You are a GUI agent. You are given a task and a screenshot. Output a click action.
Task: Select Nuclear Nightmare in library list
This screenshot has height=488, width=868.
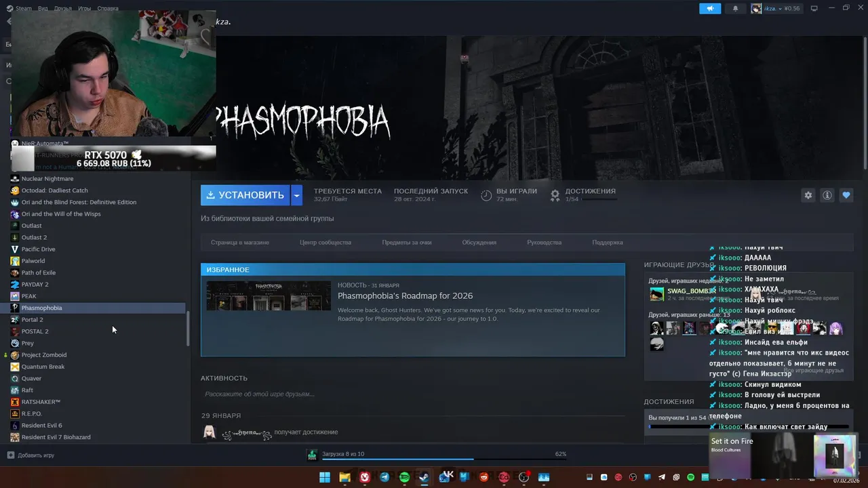[47, 178]
